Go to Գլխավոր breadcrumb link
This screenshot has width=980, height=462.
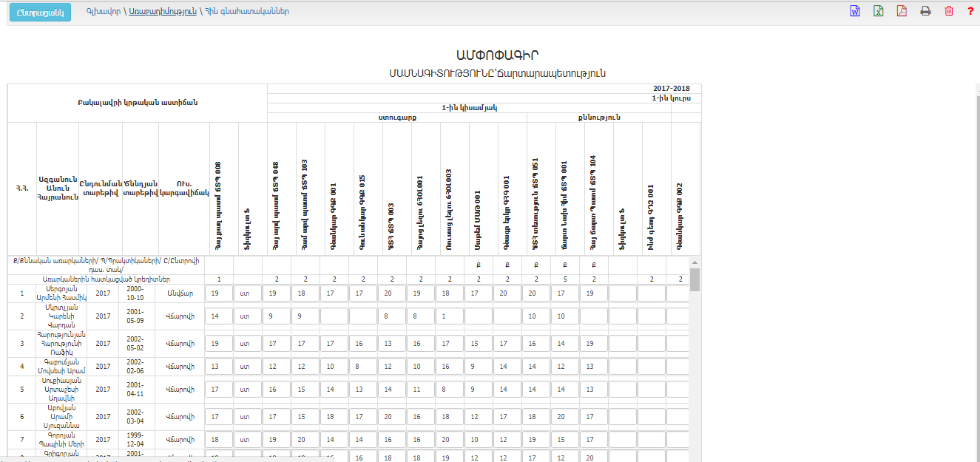pos(102,12)
